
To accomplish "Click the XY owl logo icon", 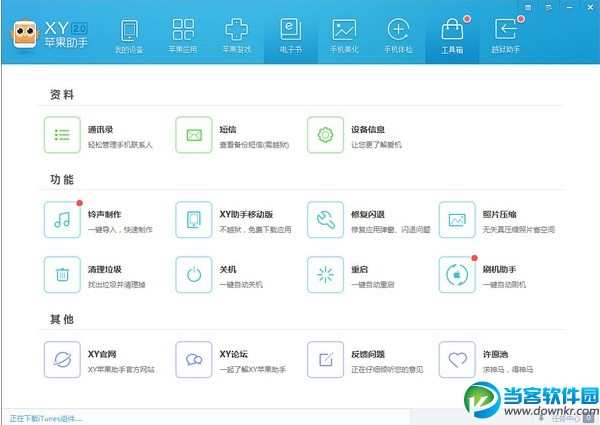I will pos(25,34).
